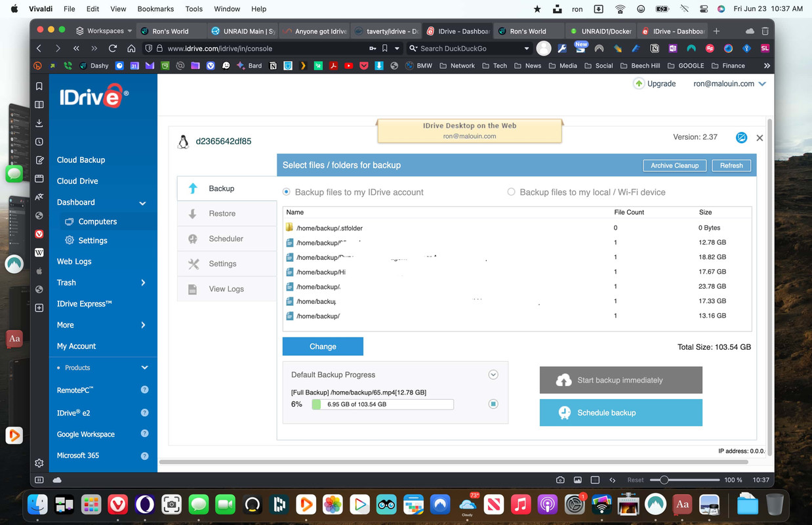Open the ron@malouin.com account dropdown
Image resolution: width=812 pixels, height=525 pixels.
coord(729,84)
